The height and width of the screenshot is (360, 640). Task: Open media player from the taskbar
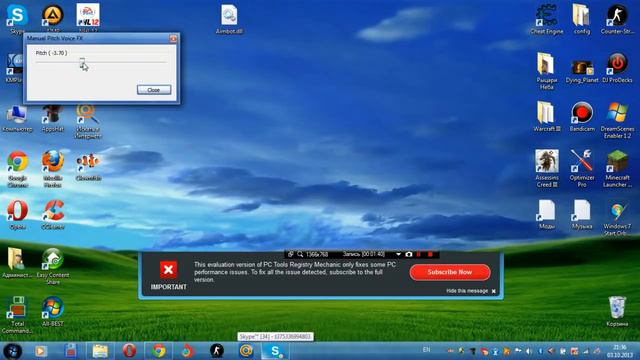(40, 351)
